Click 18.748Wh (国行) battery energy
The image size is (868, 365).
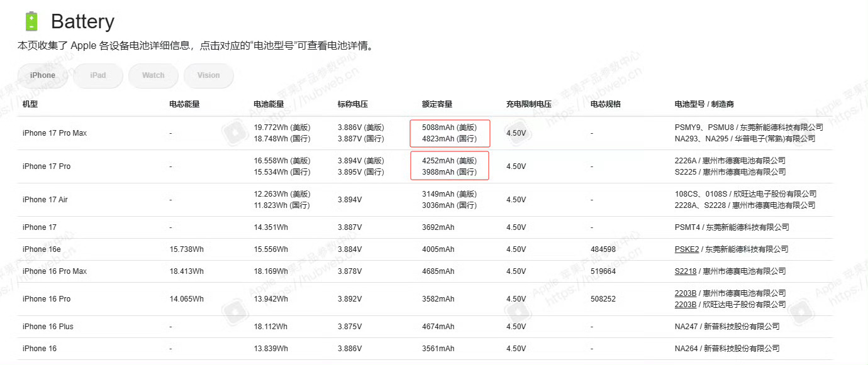coord(282,139)
